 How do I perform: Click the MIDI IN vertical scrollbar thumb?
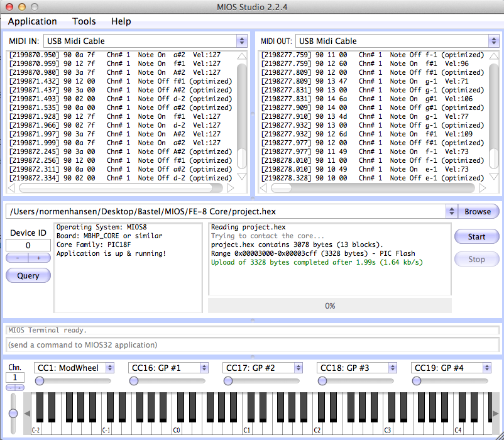pos(242,158)
